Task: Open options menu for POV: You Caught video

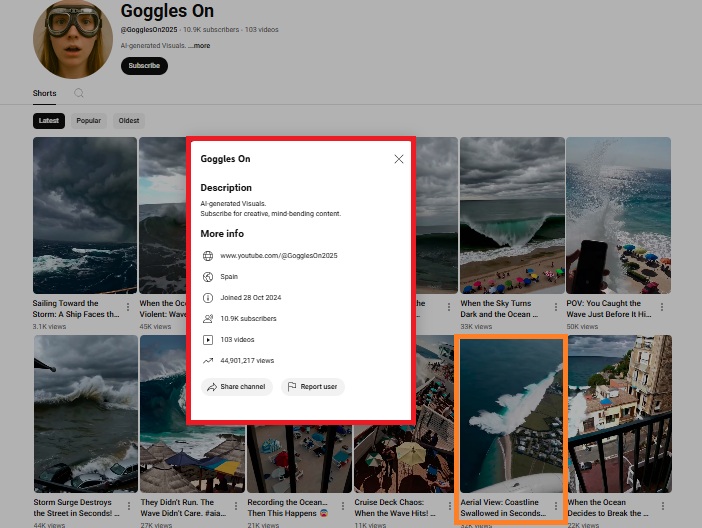Action: point(663,307)
